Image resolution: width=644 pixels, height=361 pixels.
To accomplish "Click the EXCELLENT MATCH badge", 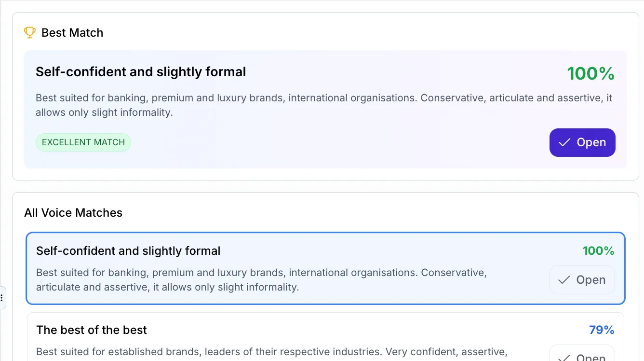I will coord(83,142).
